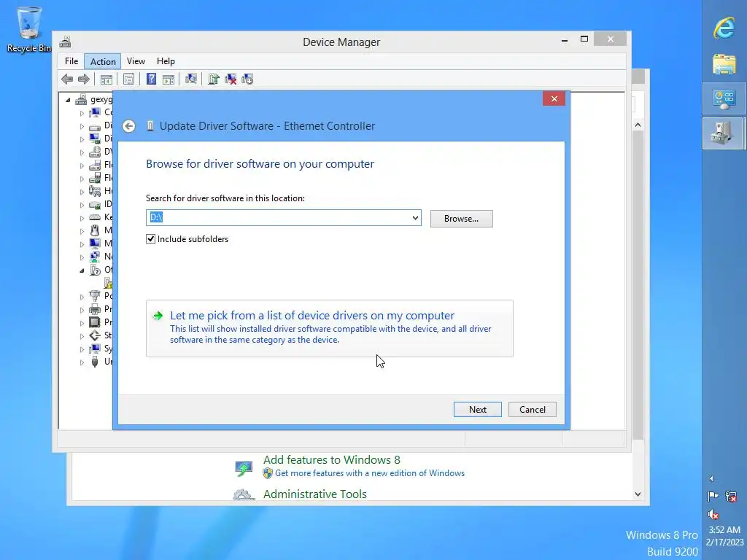Expand the USB controllers arrow in tree

tap(82, 362)
